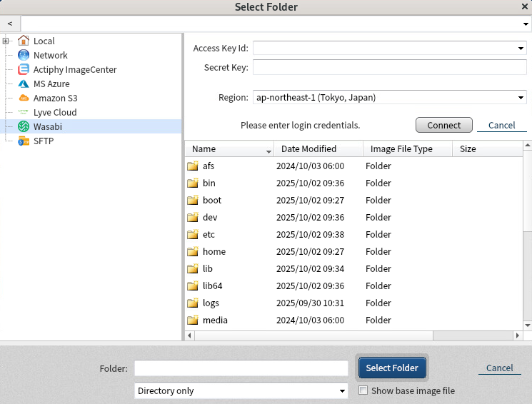Select the SFTP folder icon
Viewport: 532px width, 404px height.
pyautogui.click(x=24, y=141)
